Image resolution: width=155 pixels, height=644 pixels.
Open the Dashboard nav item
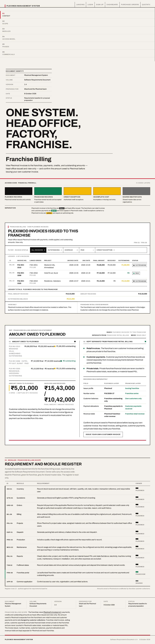(112, 4)
